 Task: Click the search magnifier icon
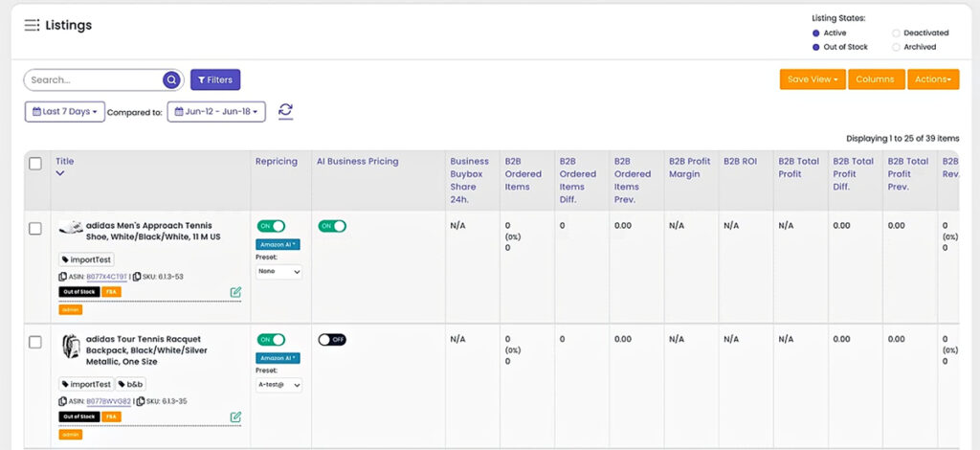coord(171,80)
